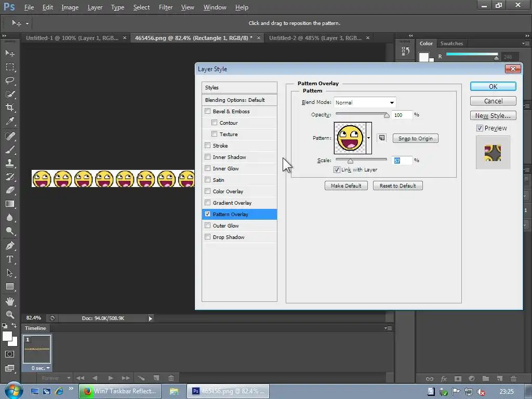This screenshot has height=399, width=532.
Task: Click the Firefox taskbar button
Action: 120,391
